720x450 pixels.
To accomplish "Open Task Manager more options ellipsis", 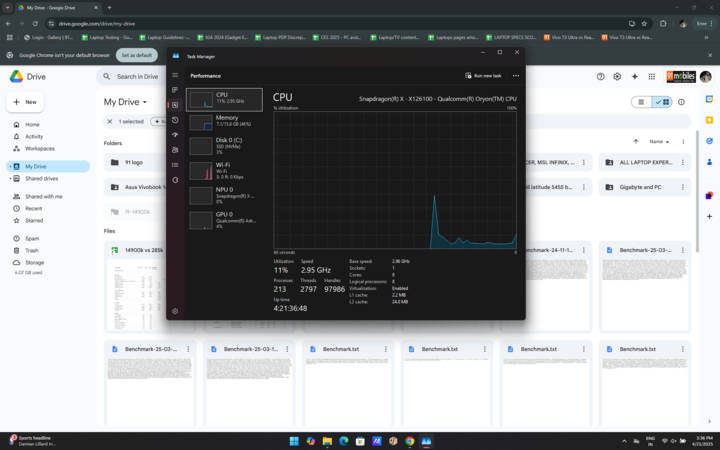I will [516, 76].
